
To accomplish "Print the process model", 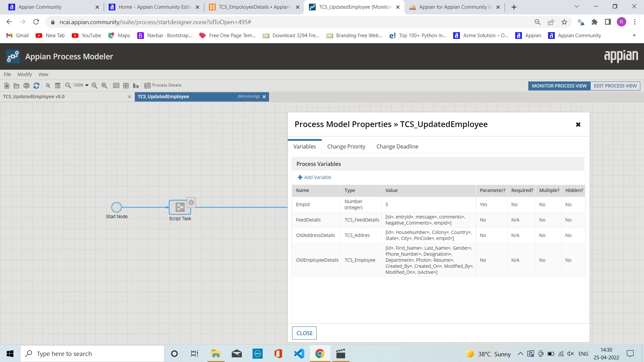I will [x=26, y=85].
